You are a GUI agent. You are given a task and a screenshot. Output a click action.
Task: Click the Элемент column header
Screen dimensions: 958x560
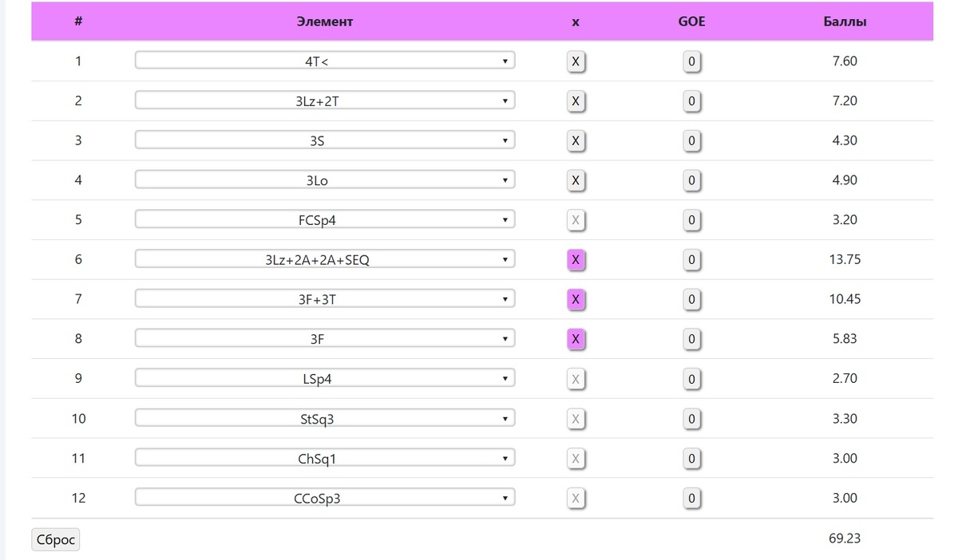coord(325,22)
